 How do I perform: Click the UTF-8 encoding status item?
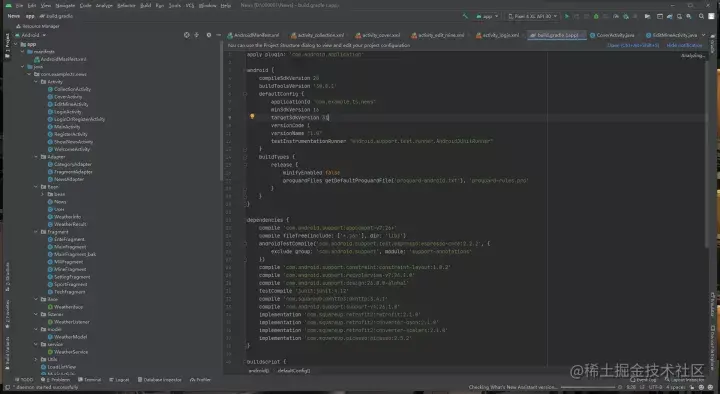[x=655, y=387]
